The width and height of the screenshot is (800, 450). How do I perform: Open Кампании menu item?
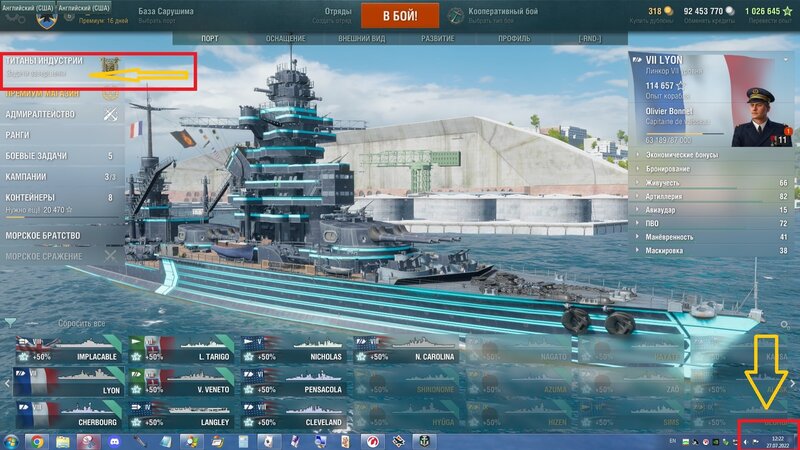coord(62,177)
